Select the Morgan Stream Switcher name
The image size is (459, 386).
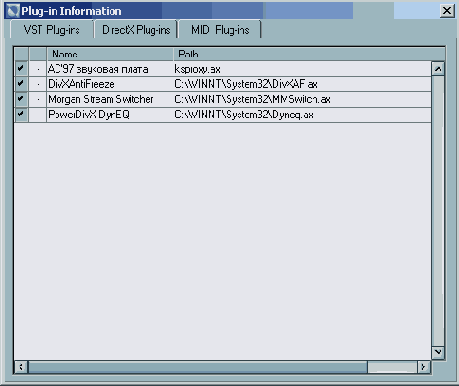(101, 99)
